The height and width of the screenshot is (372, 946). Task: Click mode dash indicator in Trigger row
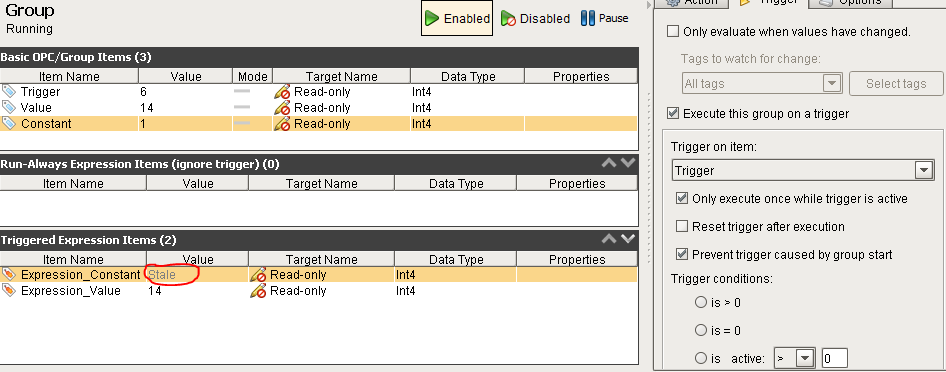242,92
